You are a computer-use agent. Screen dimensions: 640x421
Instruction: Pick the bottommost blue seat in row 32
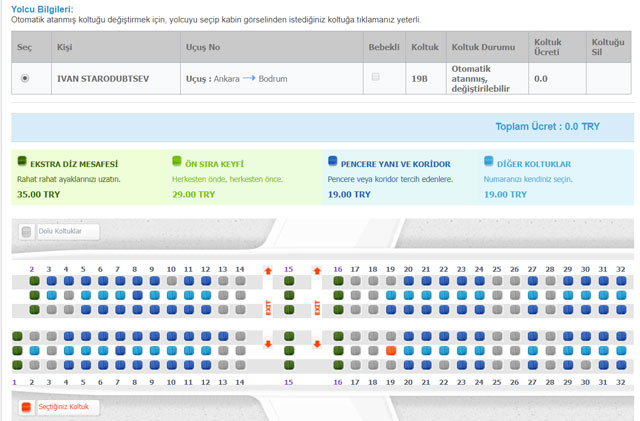tap(621, 365)
